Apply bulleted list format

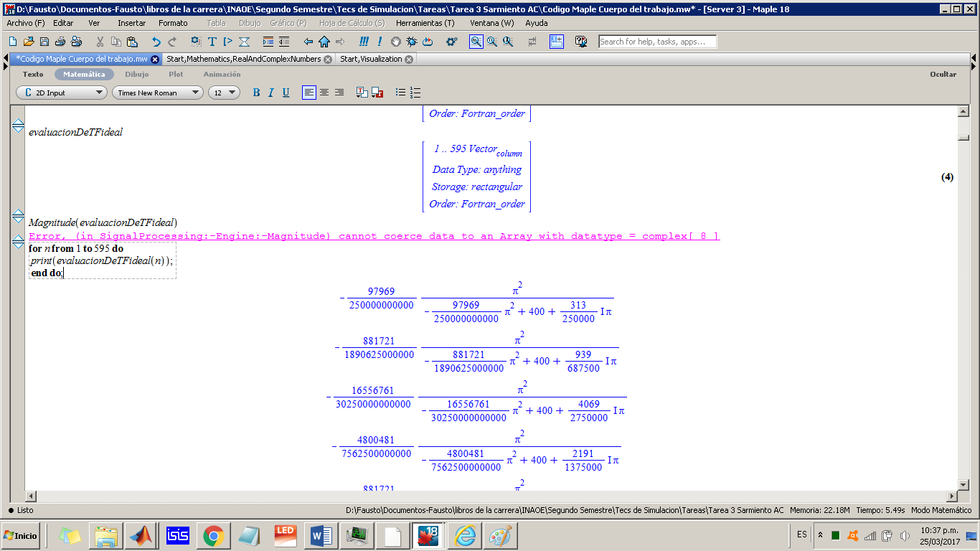pyautogui.click(x=400, y=93)
